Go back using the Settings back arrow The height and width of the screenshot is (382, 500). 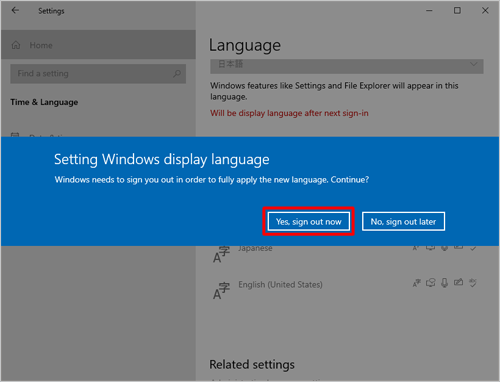pyautogui.click(x=15, y=11)
